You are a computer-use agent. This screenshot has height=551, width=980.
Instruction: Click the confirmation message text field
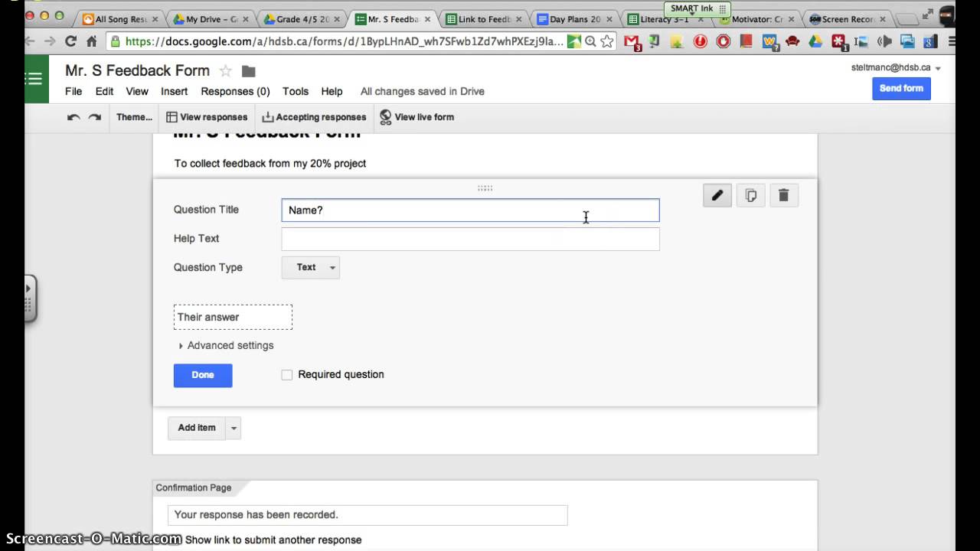(367, 515)
